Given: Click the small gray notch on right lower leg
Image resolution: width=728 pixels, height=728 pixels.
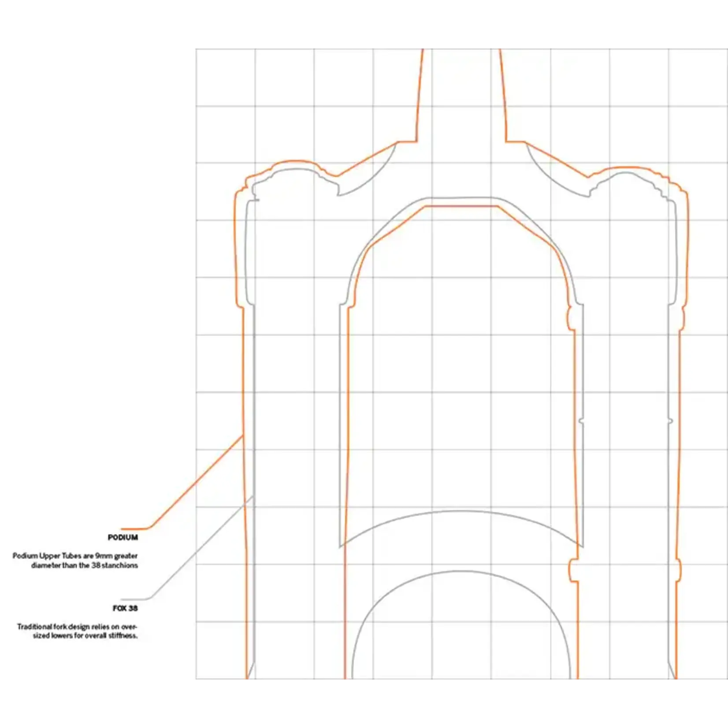Looking at the screenshot, I should pos(581,422).
